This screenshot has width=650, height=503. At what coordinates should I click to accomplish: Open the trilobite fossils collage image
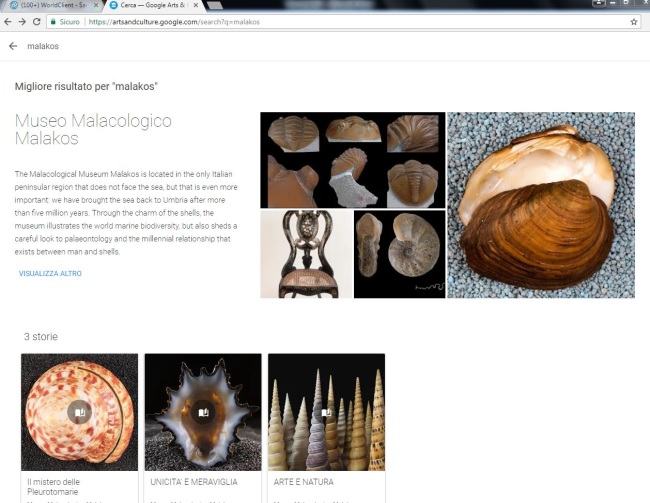353,160
